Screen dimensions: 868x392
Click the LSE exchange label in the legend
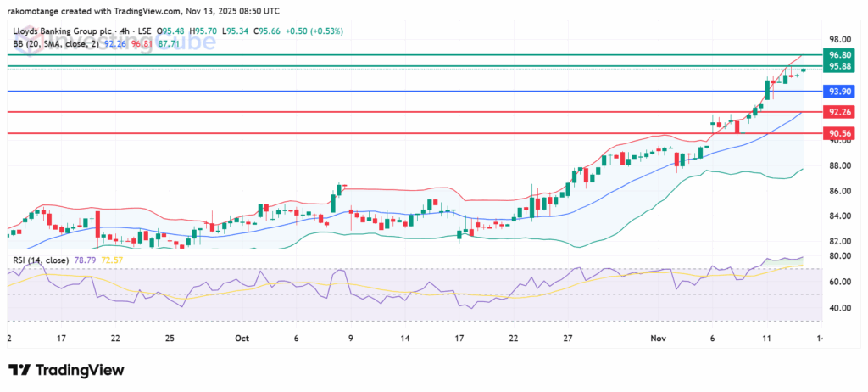coord(143,29)
